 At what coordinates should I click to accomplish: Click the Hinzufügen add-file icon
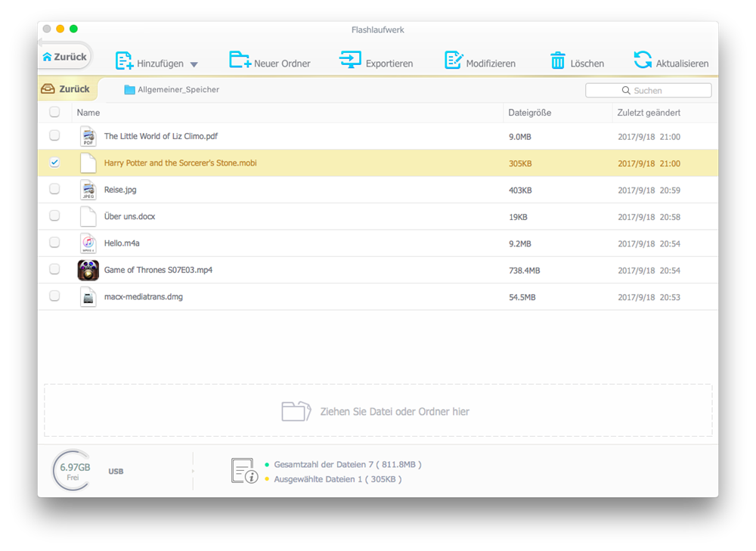point(124,60)
